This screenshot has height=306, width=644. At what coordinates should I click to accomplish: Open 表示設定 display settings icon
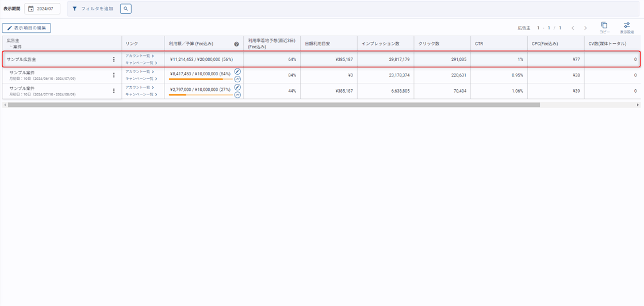(x=627, y=26)
